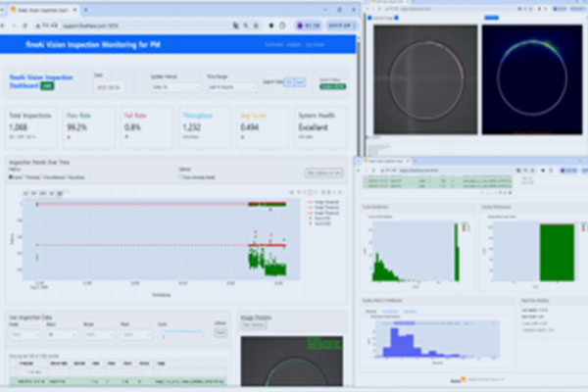
Task: Choose the last range selector button on trends chart
Action: point(60,193)
